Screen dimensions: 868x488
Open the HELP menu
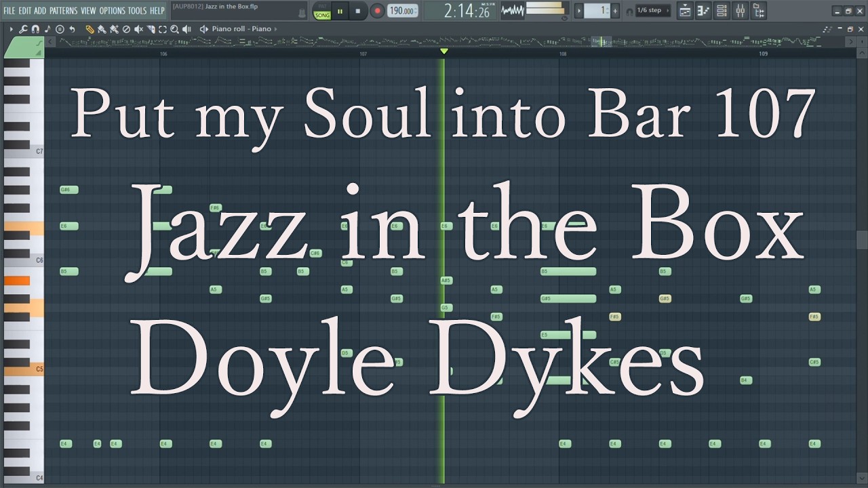click(x=157, y=11)
